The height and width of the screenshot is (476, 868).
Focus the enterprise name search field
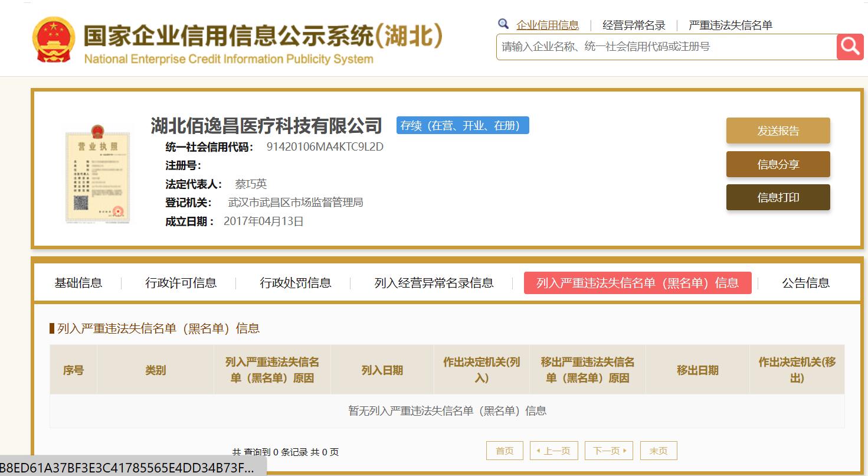point(666,47)
